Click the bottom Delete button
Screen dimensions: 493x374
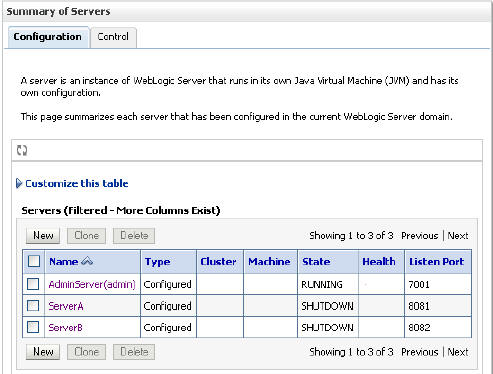(134, 352)
